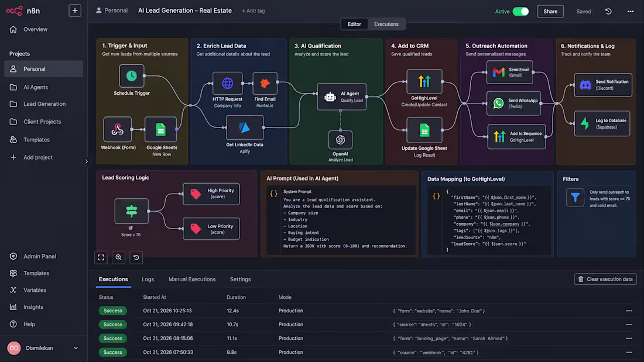Expand the collapsed sidebar arrow
Viewport: 644px width, 362px height.
click(86, 161)
